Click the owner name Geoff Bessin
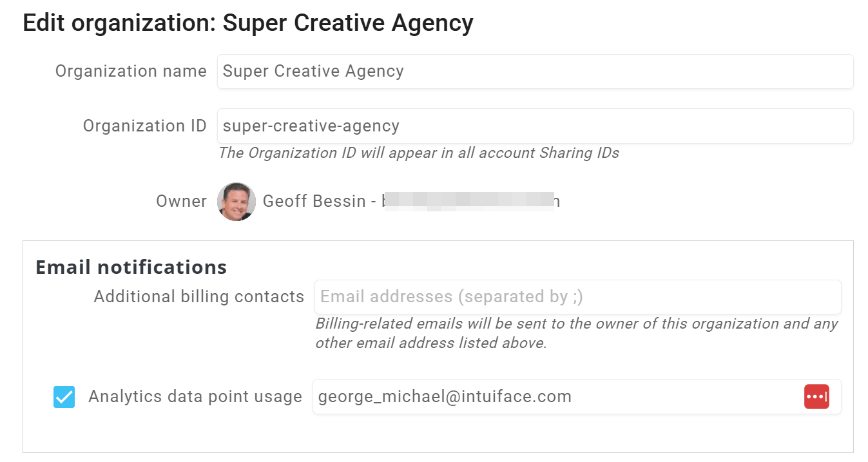 click(314, 202)
